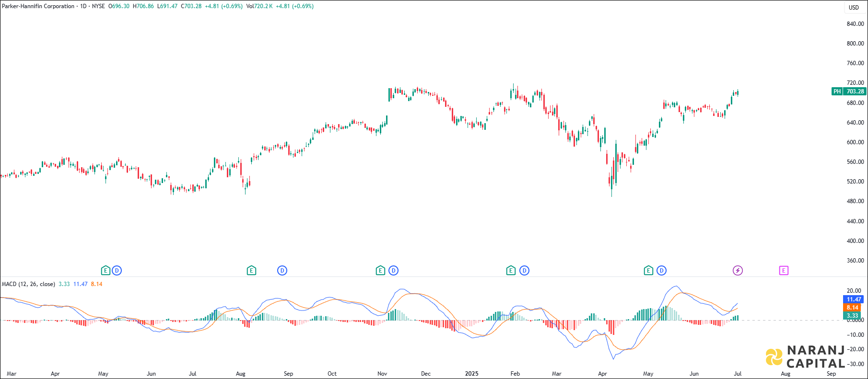Click the earnings E icon near May 2024
This screenshot has width=868, height=379.
click(x=106, y=271)
